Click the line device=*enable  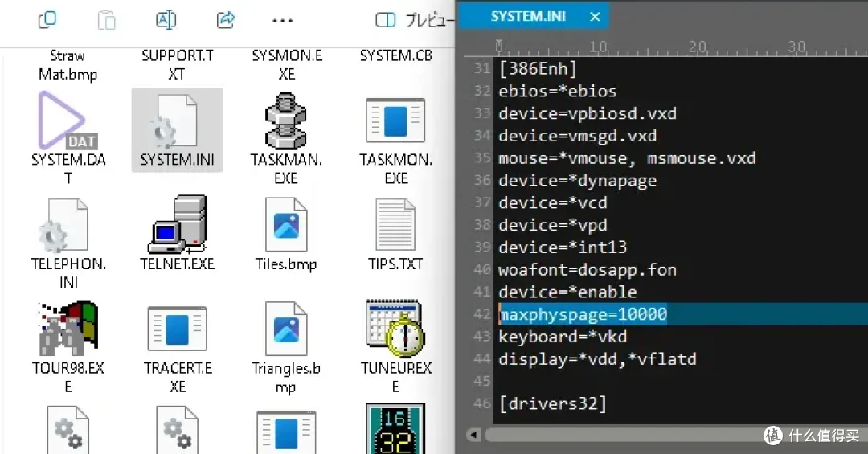pyautogui.click(x=567, y=292)
